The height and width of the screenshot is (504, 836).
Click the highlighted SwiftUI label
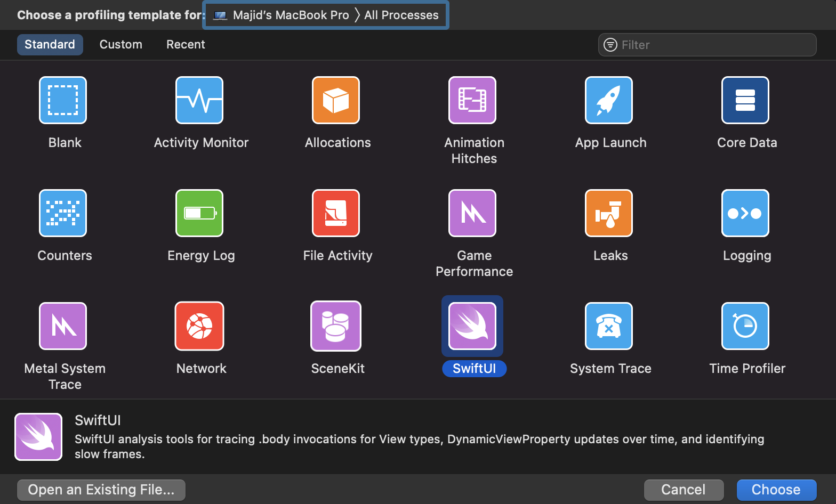coord(475,369)
